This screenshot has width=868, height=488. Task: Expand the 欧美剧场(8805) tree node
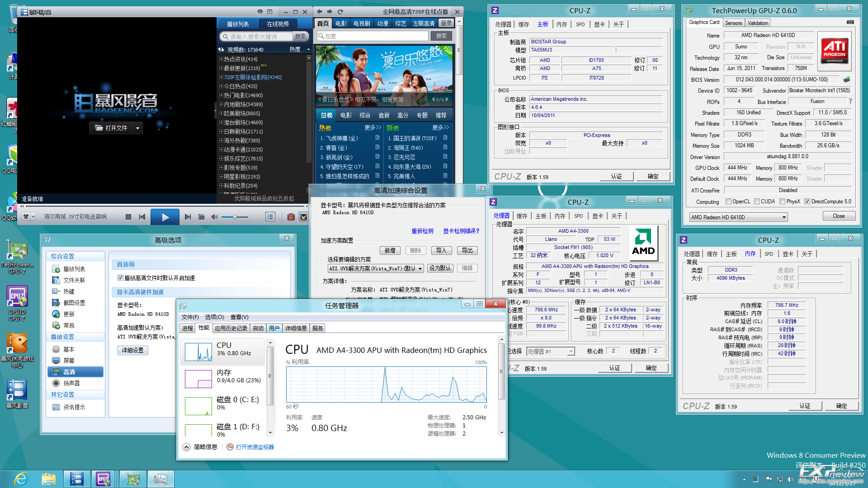click(x=221, y=113)
